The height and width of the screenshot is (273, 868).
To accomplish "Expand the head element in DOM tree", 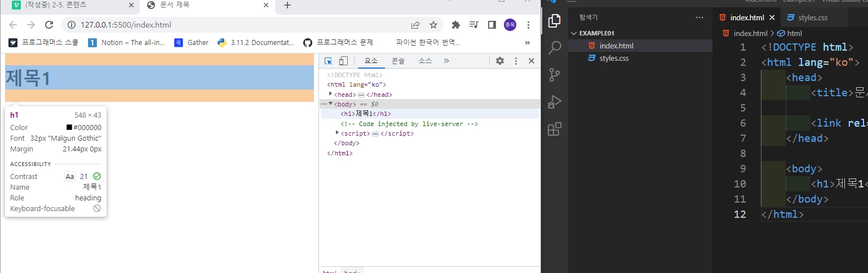I will [331, 94].
